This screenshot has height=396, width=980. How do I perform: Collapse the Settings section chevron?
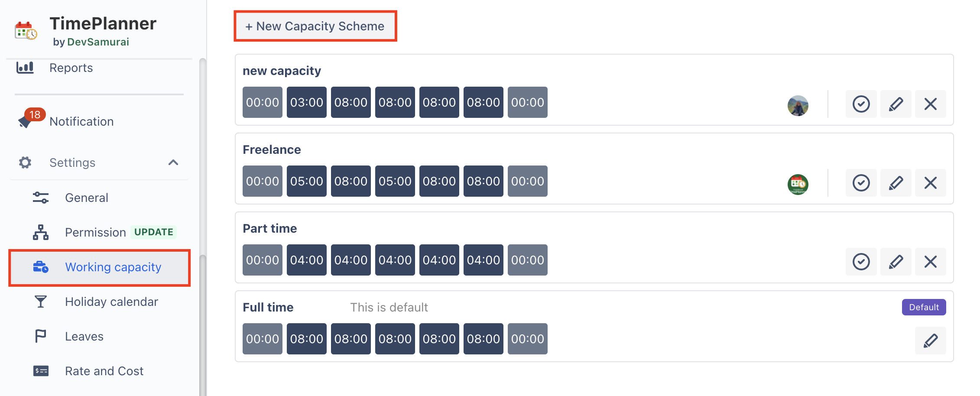pyautogui.click(x=173, y=162)
